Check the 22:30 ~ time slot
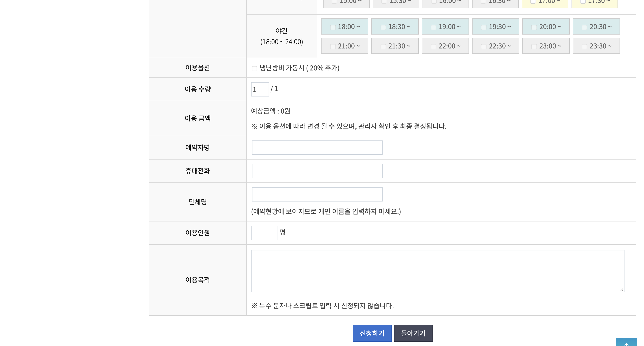Screen dimensions: 644x346 point(484,46)
